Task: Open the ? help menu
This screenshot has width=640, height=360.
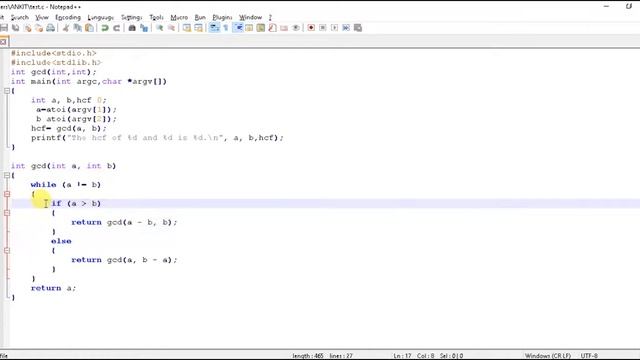Action: point(270,17)
